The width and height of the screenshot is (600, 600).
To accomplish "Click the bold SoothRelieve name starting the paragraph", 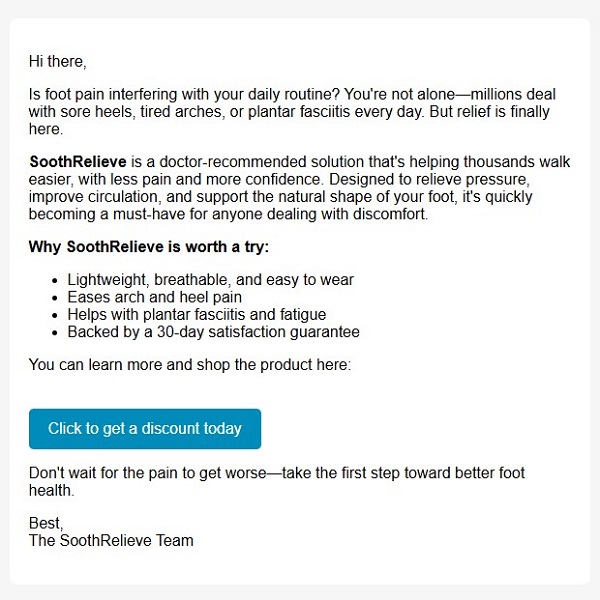I will pos(78,161).
